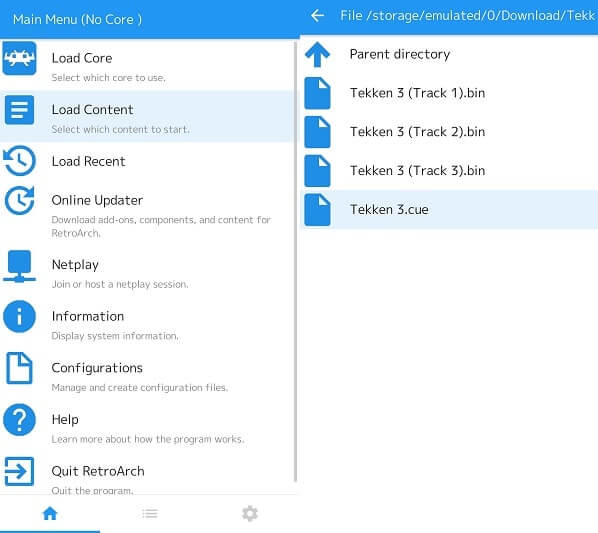Open Help menu entry

click(147, 426)
